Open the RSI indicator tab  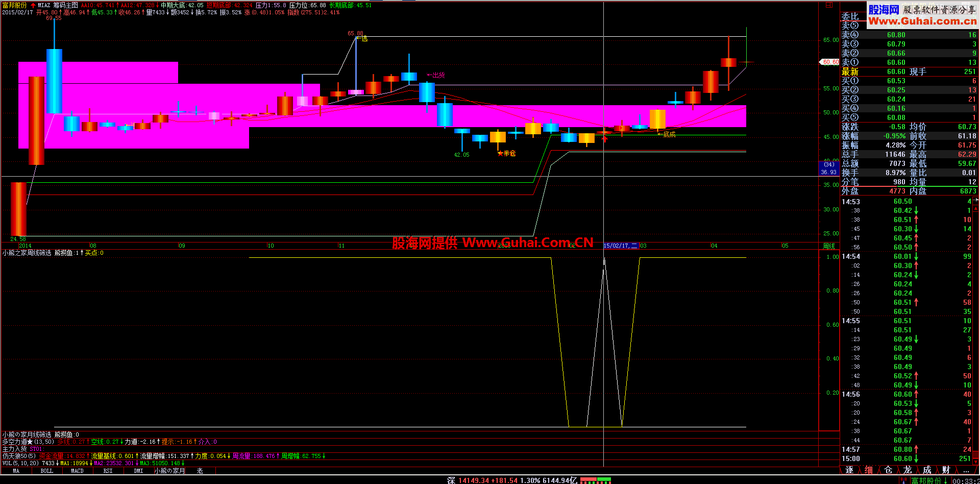pyautogui.click(x=108, y=471)
